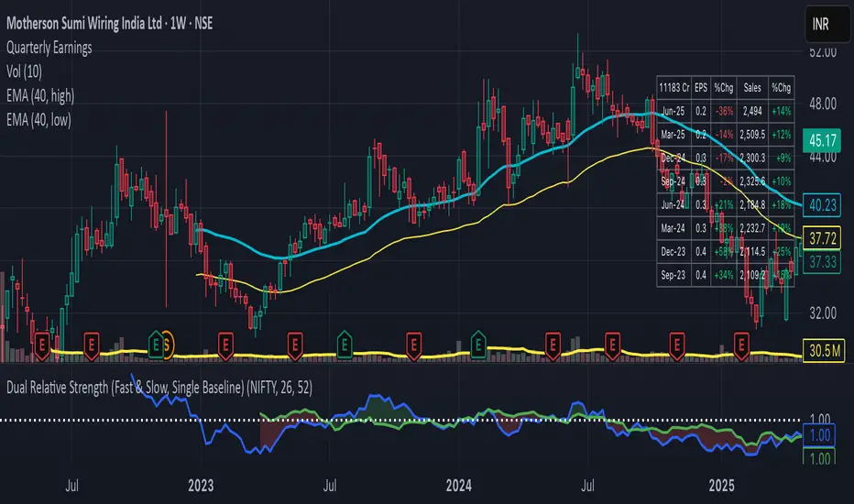Click the 40.23 EMA high price label
The height and width of the screenshot is (504, 854).
[822, 205]
